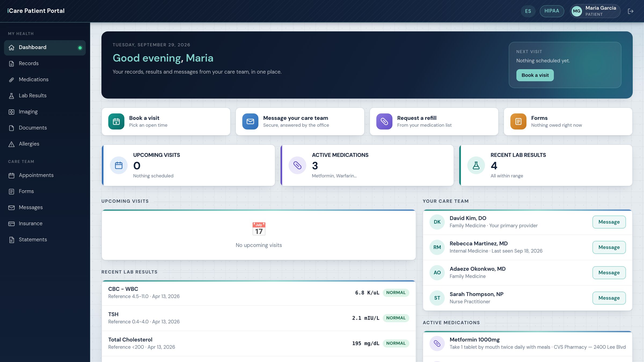Click the RM avatar for Rebecca Martinez
Viewport: 644px width, 362px height.
pos(437,247)
